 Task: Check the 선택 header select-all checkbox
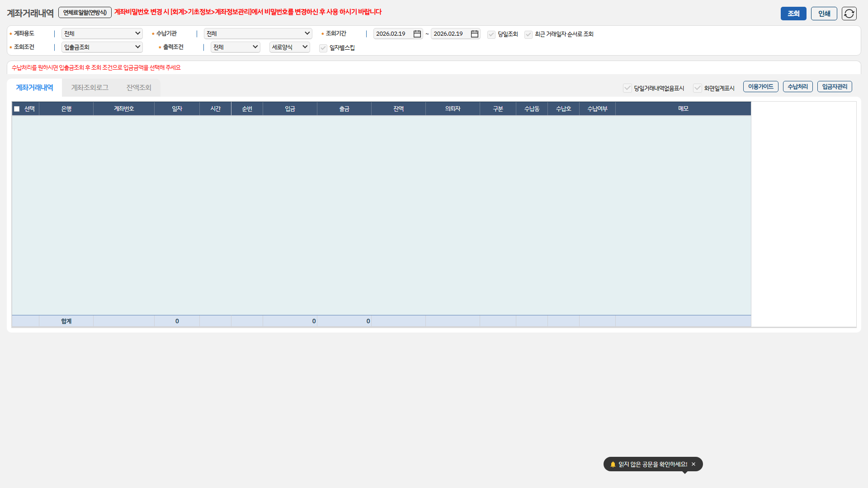click(x=17, y=109)
